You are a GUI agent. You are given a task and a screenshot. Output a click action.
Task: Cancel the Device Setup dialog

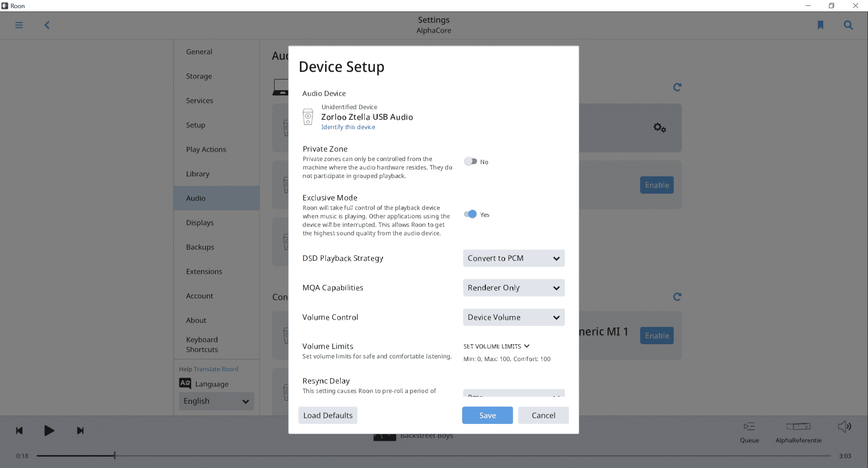pos(543,415)
